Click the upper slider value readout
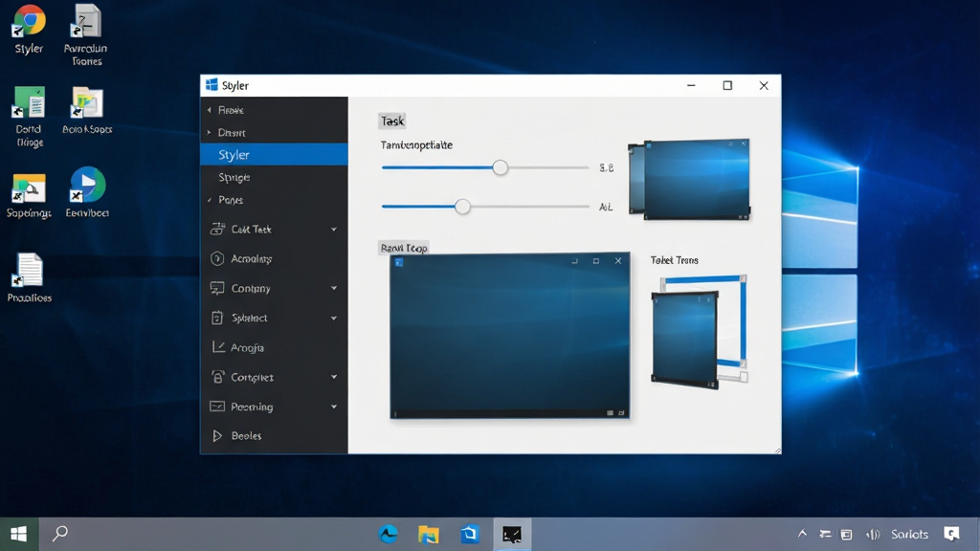The height and width of the screenshot is (551, 980). 606,167
